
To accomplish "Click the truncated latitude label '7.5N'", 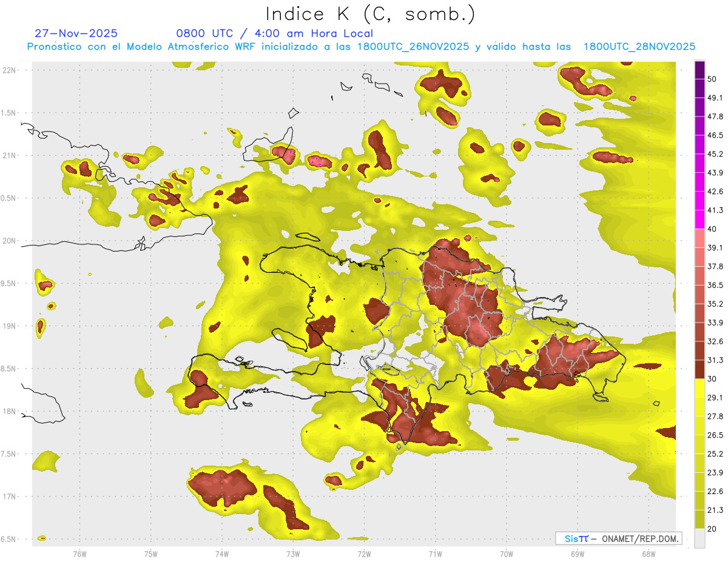I will coord(8,453).
